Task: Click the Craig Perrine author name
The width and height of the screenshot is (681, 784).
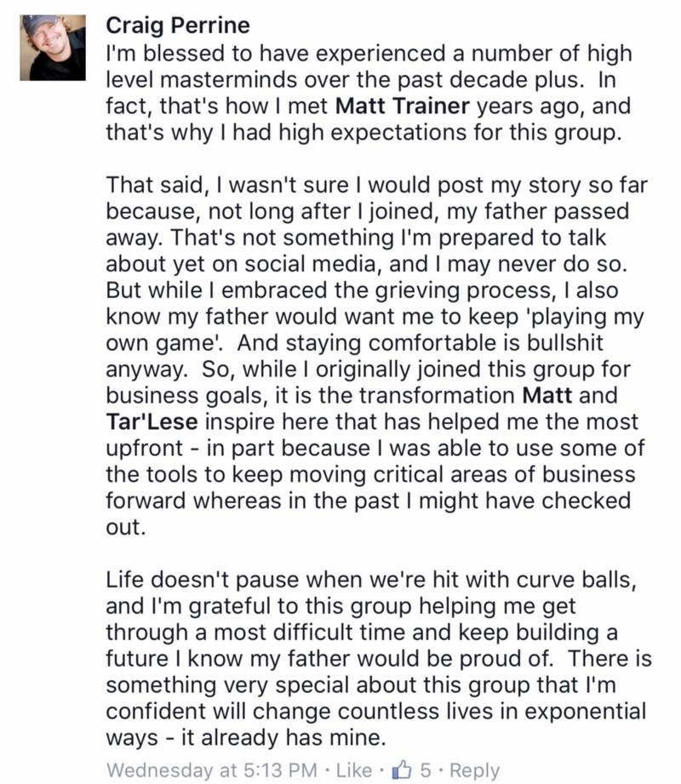Action: pos(178,26)
